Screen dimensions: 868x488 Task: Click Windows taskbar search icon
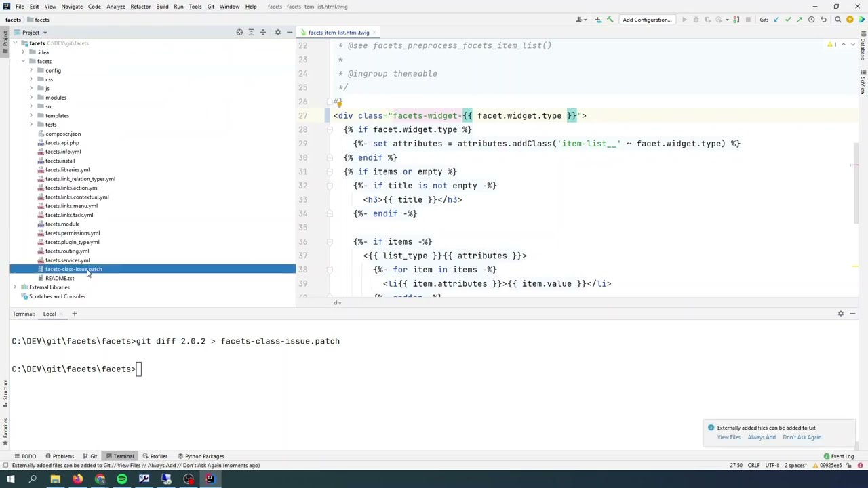[33, 479]
